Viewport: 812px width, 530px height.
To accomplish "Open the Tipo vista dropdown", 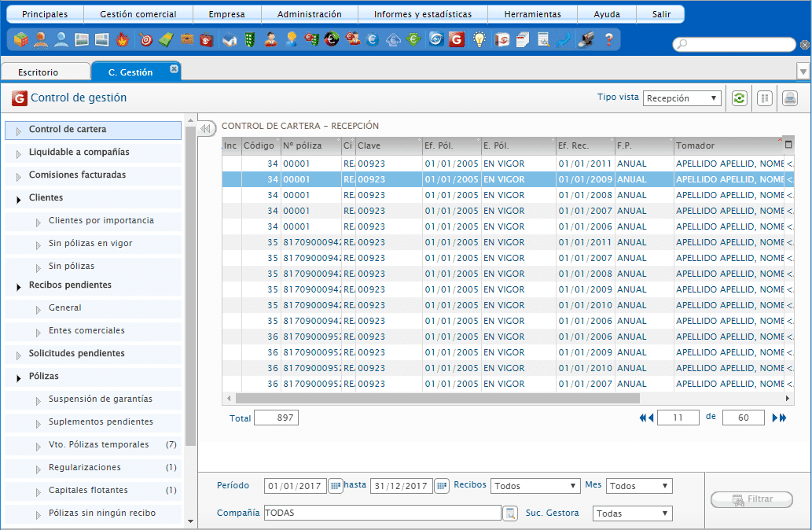I will pyautogui.click(x=682, y=98).
